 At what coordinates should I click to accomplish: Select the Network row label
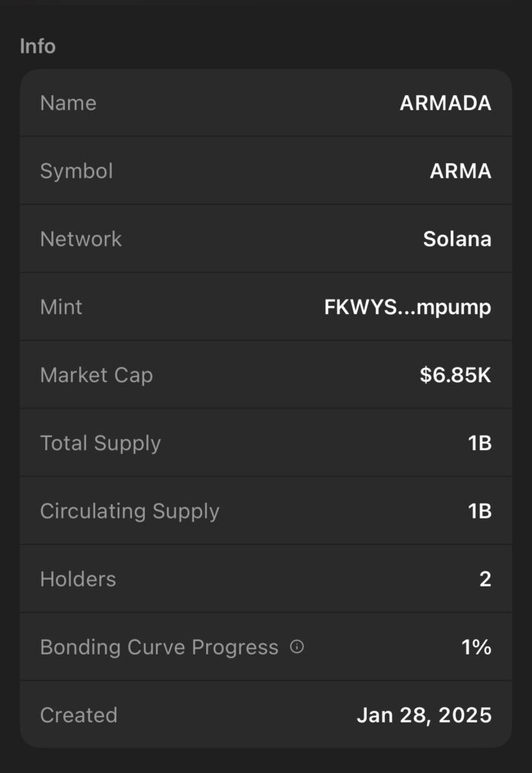pos(81,239)
